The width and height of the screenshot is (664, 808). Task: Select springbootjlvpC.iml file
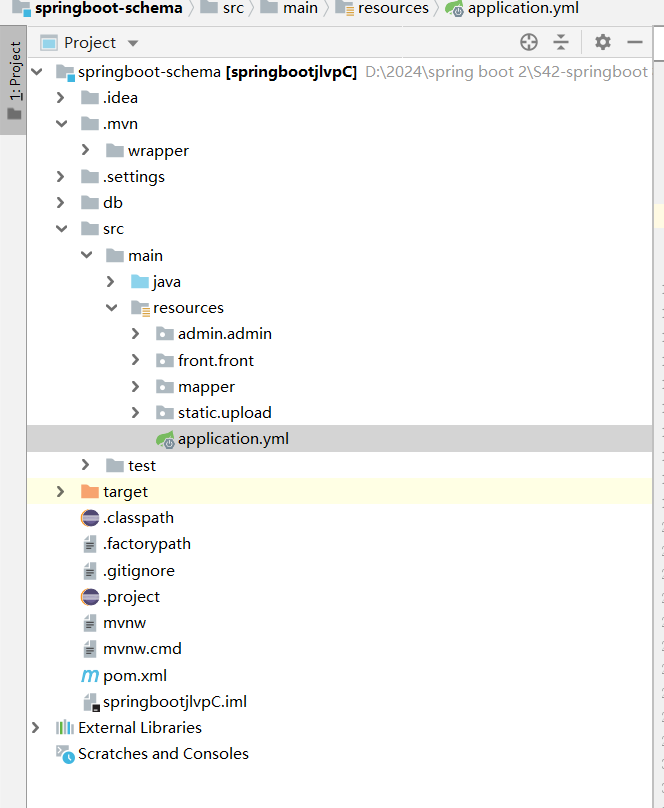click(x=174, y=701)
